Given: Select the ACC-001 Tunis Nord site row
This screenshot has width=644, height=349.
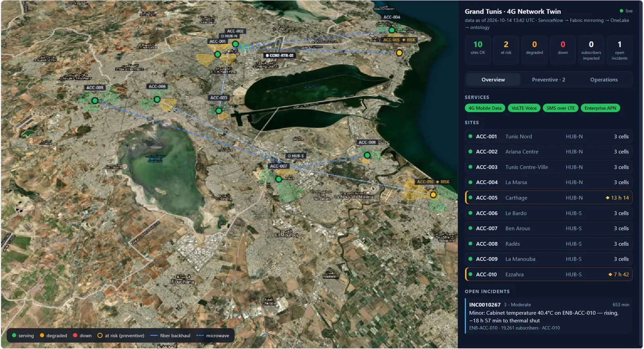Looking at the screenshot, I should point(549,137).
